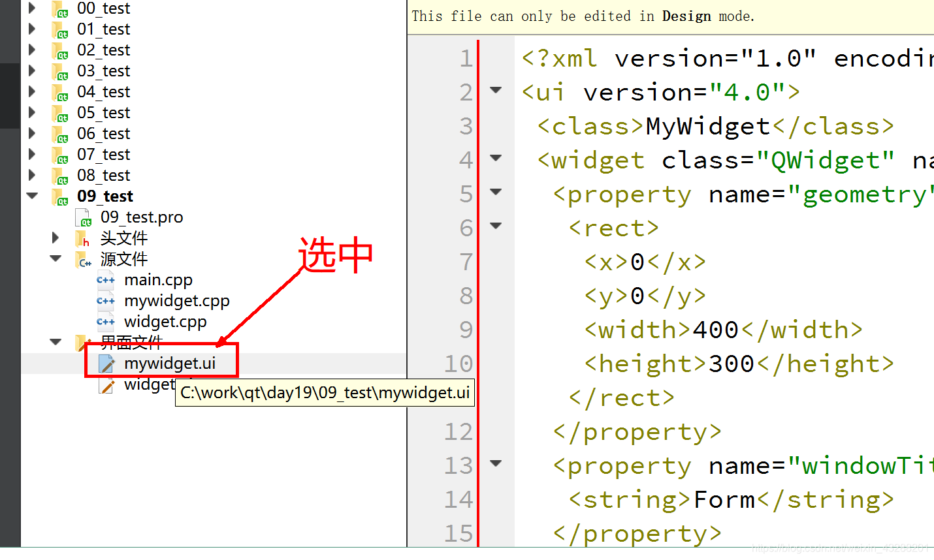Fold the geometry property at line 5
934x560 pixels.
click(x=496, y=192)
